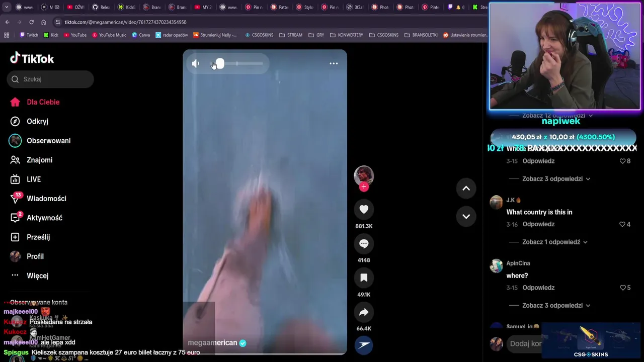Open the megaamerican creator avatar
The height and width of the screenshot is (362, 644).
[x=364, y=175]
